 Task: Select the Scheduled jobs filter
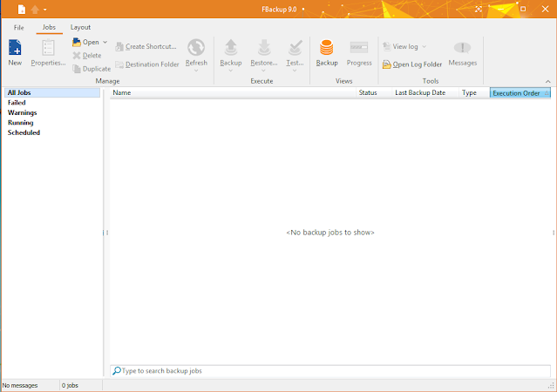click(24, 132)
